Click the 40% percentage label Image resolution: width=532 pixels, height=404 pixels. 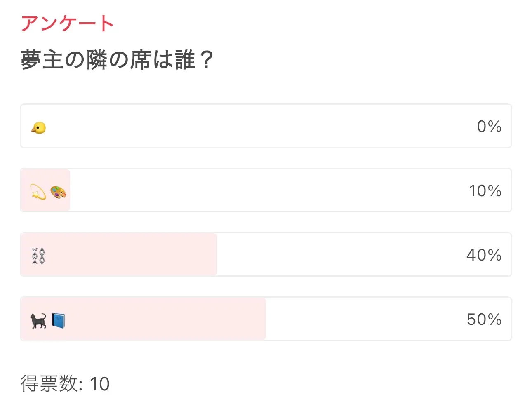(484, 255)
